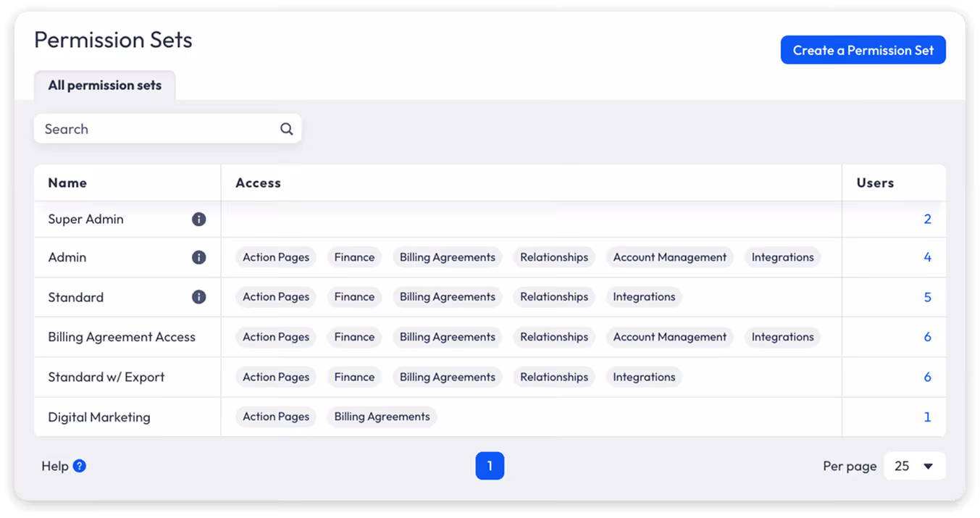Select the Billing Agreements chip for Digital Marketing
Viewport: 980px width, 518px height.
382,417
